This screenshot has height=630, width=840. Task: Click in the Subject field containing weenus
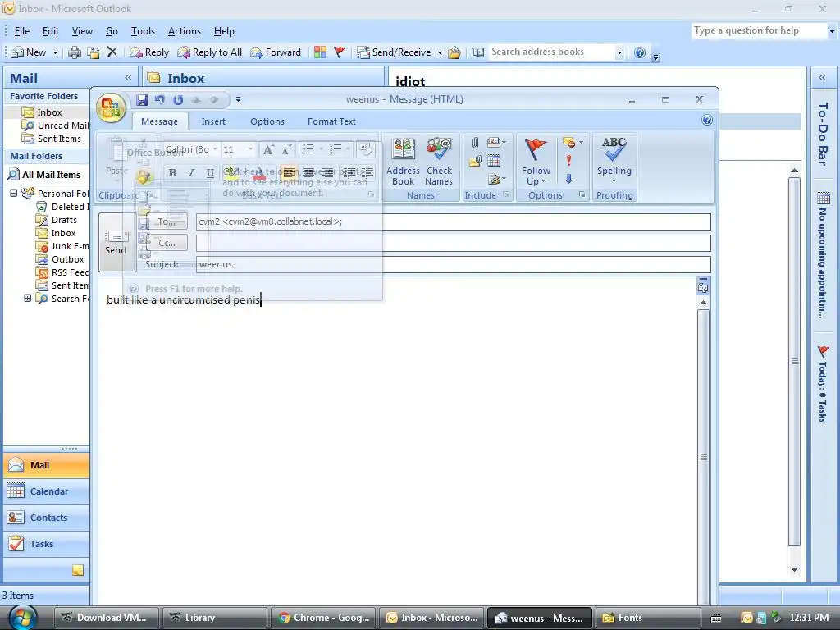(x=453, y=264)
